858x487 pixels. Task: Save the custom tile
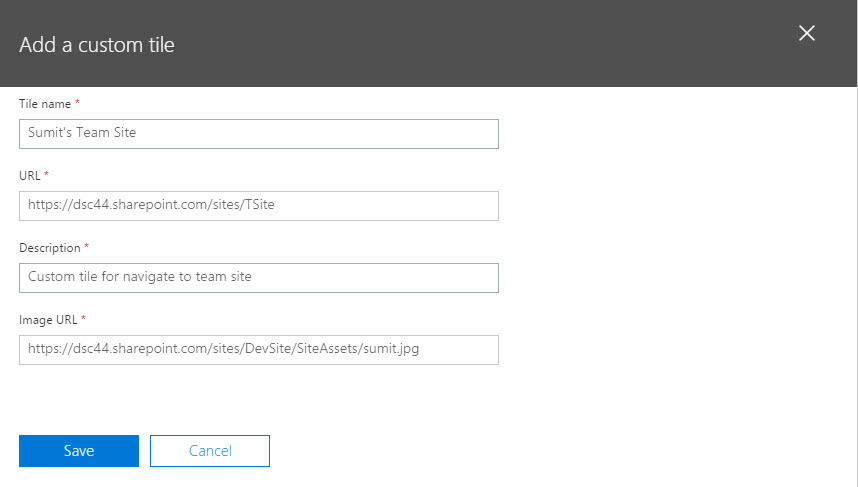coord(79,451)
